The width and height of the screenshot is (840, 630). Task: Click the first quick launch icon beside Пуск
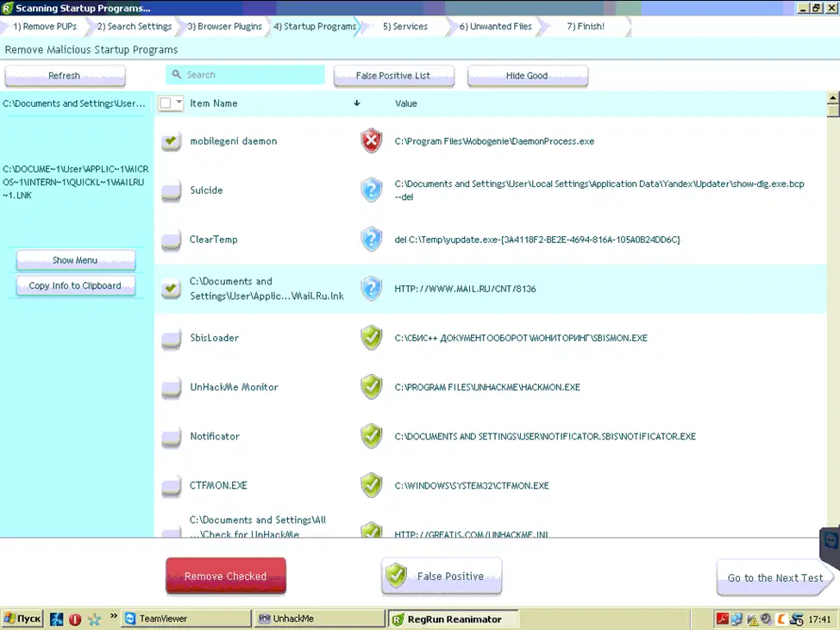[56, 620]
